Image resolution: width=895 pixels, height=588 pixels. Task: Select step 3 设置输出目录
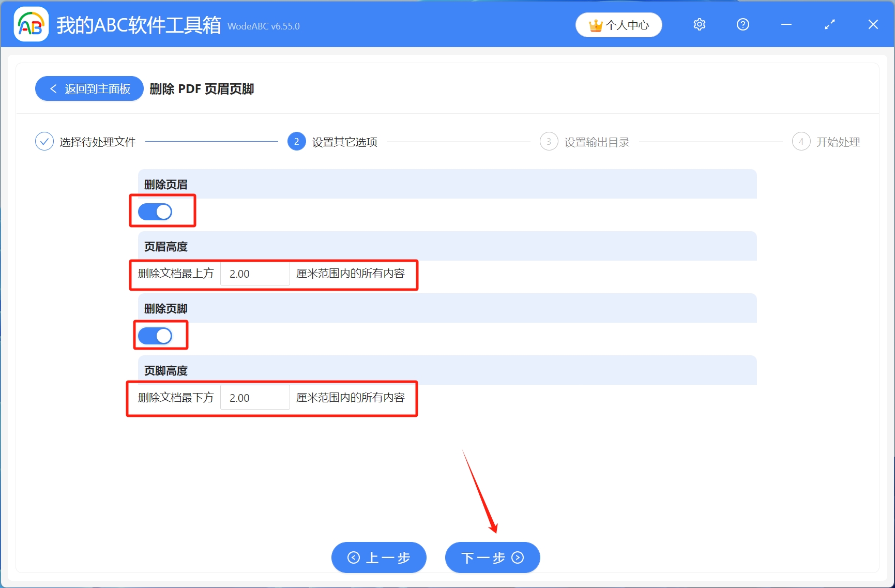[x=549, y=141]
